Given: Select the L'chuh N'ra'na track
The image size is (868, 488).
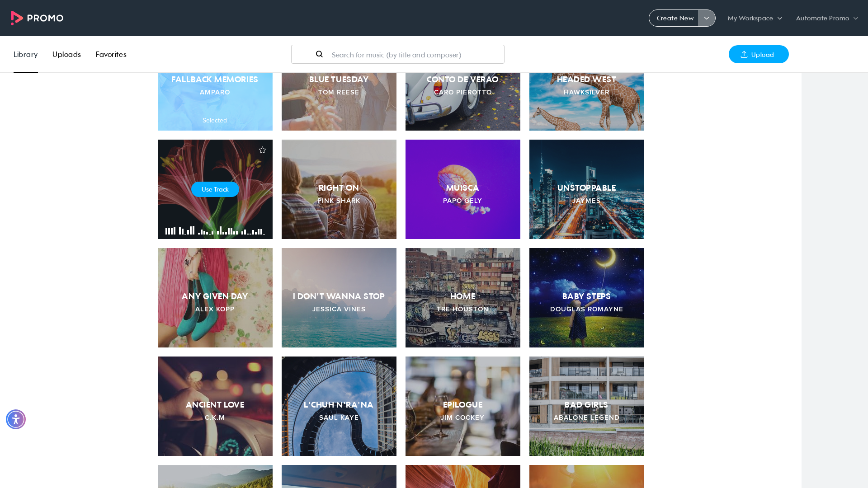Looking at the screenshot, I should pos(339,406).
